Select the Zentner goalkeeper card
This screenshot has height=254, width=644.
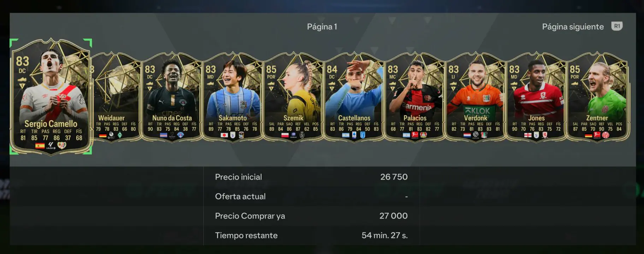[x=597, y=97]
